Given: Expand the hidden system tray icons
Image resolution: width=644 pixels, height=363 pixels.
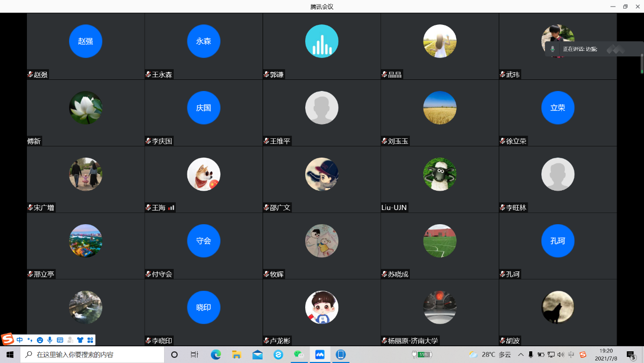Looking at the screenshot, I should point(521,354).
